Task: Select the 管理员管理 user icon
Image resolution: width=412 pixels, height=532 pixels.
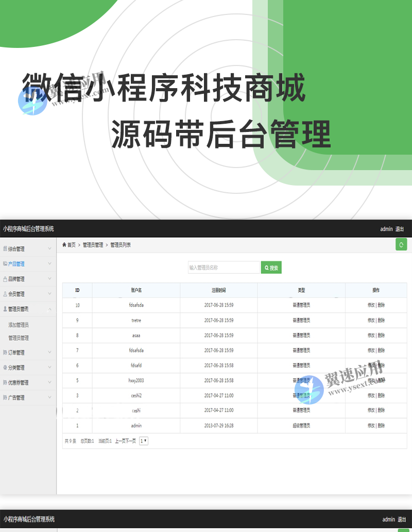Action: coord(5,309)
